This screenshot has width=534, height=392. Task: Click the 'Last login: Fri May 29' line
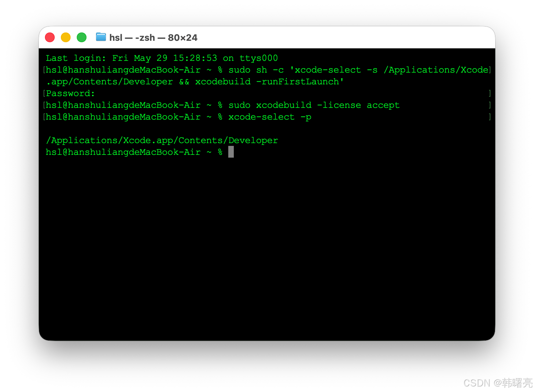(x=162, y=58)
